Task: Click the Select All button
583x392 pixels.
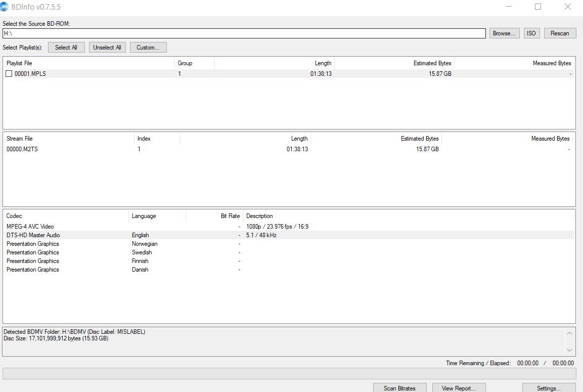Action: pyautogui.click(x=66, y=47)
